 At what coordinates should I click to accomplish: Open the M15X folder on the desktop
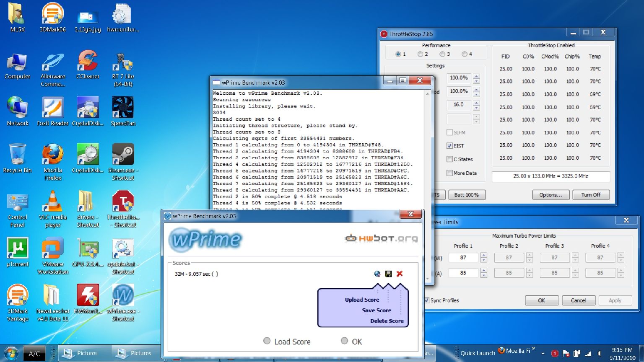pos(17,17)
